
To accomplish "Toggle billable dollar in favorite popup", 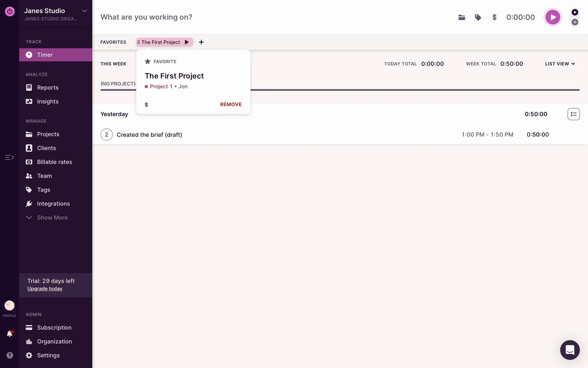I will tap(146, 105).
